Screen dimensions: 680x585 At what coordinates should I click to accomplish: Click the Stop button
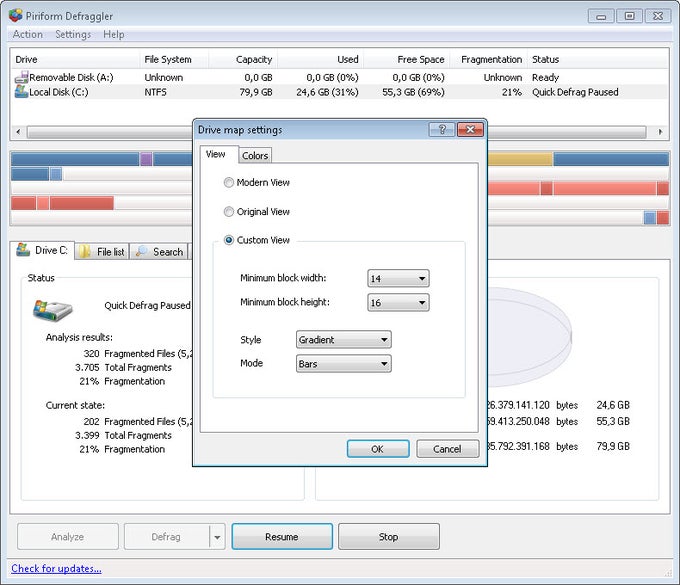(389, 537)
